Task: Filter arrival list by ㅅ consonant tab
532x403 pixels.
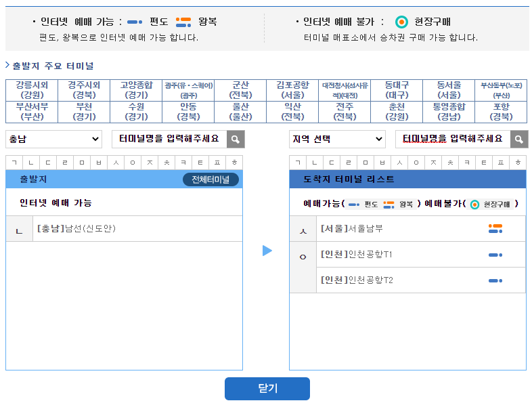Action: pos(399,163)
